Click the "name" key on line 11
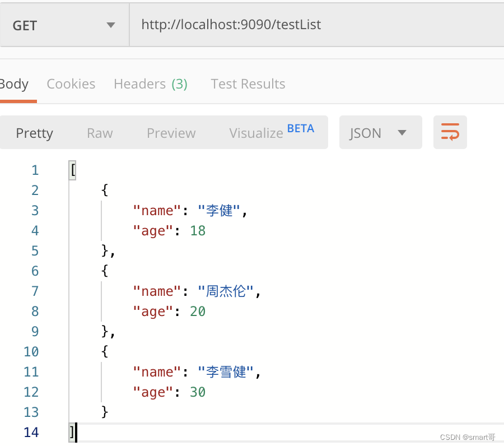Viewport: 504px width, 446px height. point(157,373)
